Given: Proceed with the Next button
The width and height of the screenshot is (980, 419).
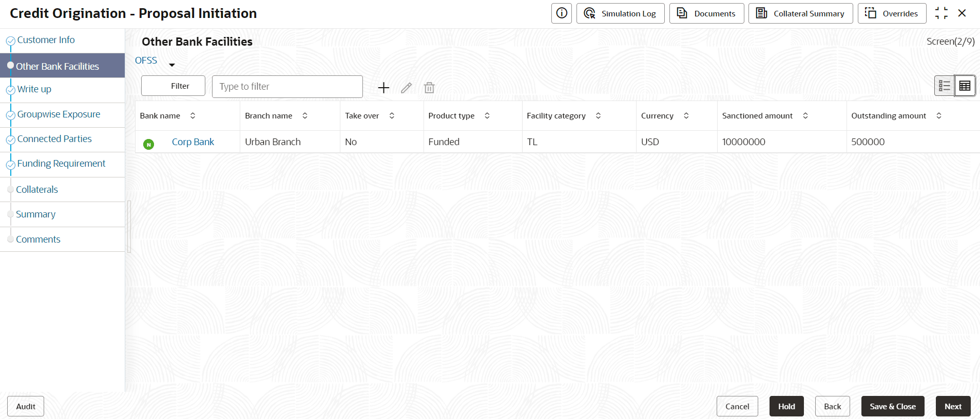Looking at the screenshot, I should [x=953, y=406].
